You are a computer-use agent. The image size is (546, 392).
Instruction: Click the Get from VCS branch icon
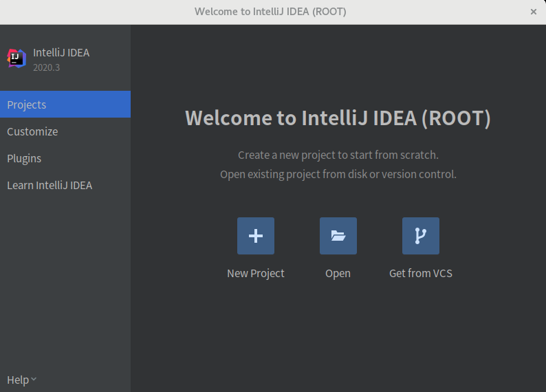421,236
